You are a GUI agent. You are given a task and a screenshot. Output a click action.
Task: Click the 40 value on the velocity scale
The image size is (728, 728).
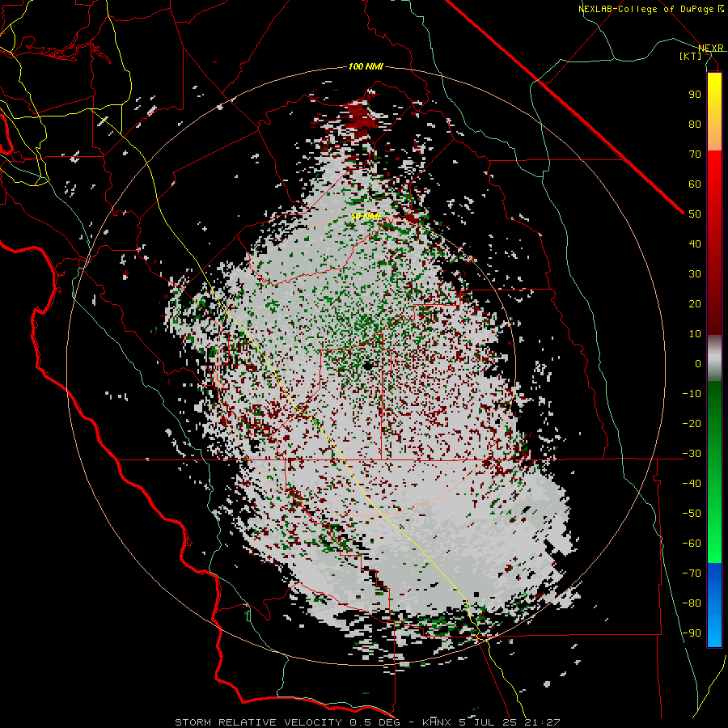tap(695, 244)
